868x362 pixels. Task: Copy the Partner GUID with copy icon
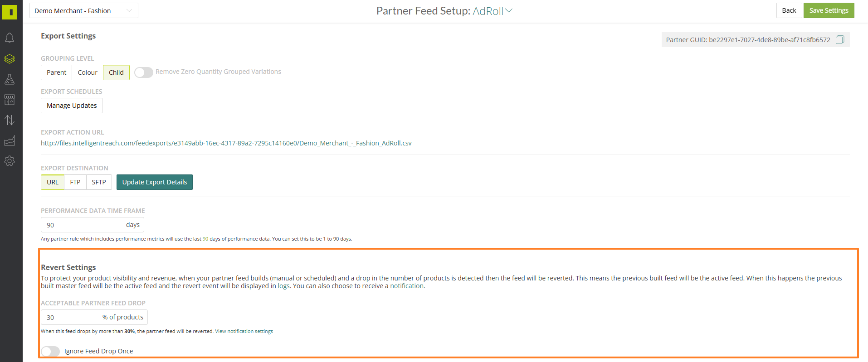point(839,40)
